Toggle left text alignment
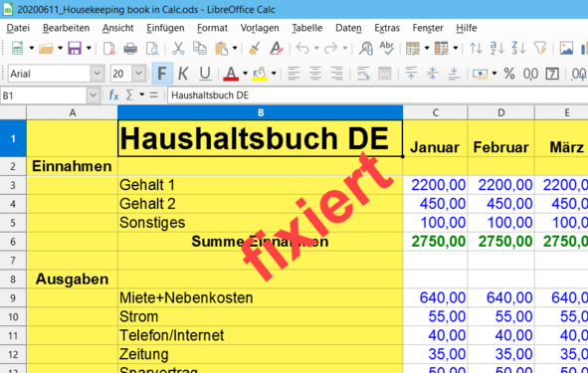This screenshot has width=588, height=373. 294,74
